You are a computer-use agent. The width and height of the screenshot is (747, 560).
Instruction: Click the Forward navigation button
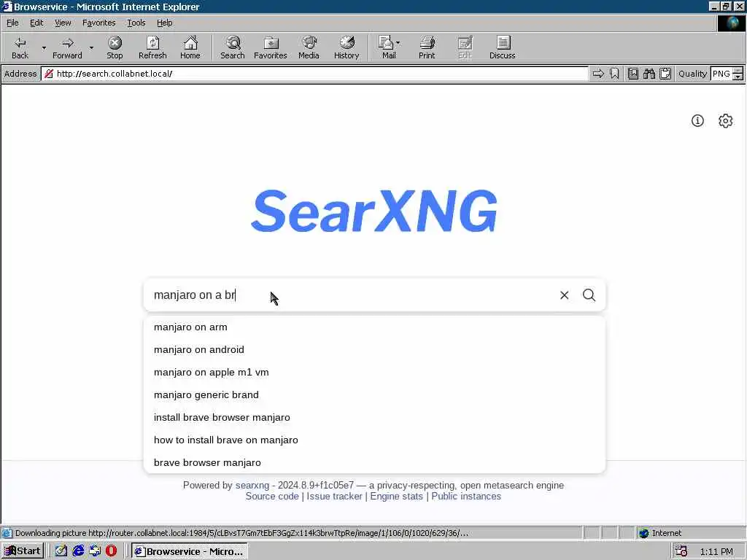click(x=67, y=47)
